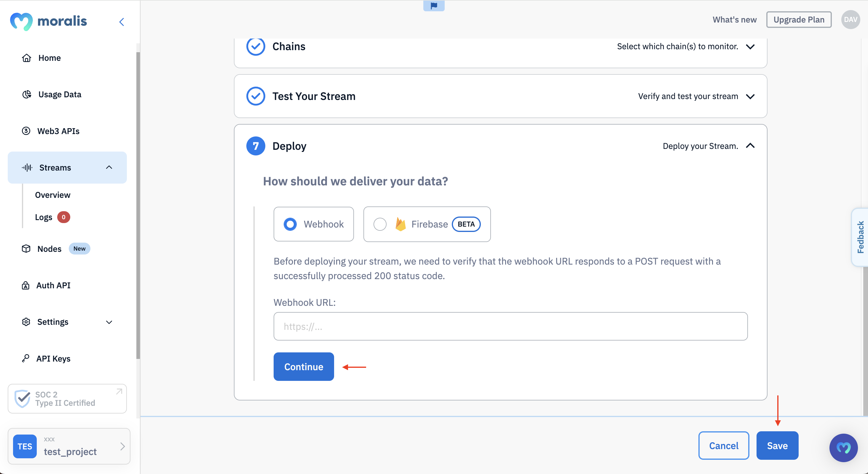The width and height of the screenshot is (868, 474).
Task: Open the DAV user avatar menu
Action: (851, 20)
